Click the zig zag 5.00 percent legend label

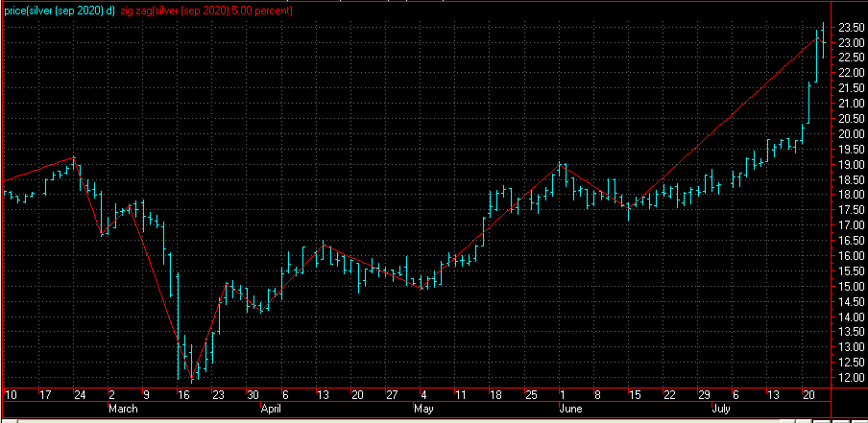pyautogui.click(x=206, y=12)
